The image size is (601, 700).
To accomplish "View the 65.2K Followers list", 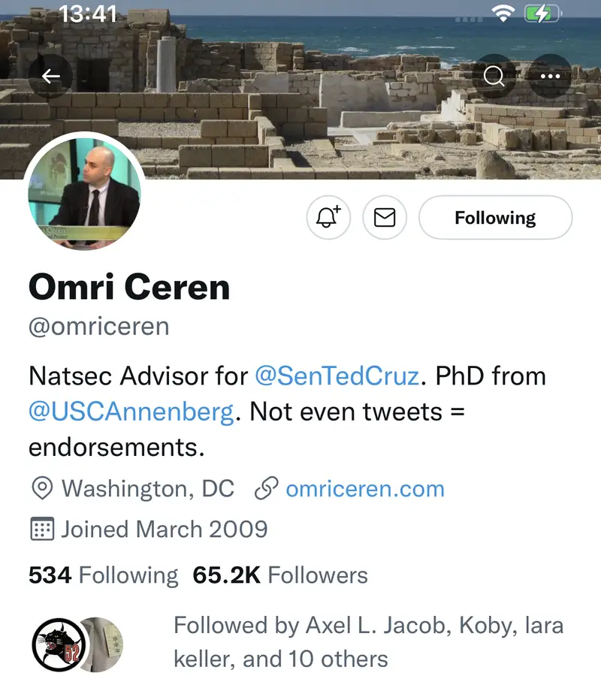I will [280, 575].
